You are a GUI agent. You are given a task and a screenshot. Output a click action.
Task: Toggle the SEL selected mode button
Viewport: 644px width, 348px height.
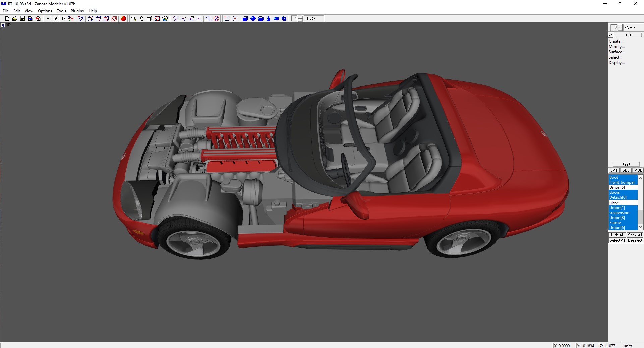[x=626, y=170]
